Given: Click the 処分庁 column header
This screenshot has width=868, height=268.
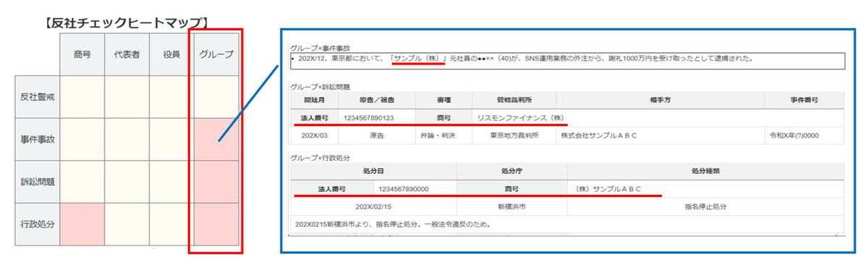Looking at the screenshot, I should (512, 171).
